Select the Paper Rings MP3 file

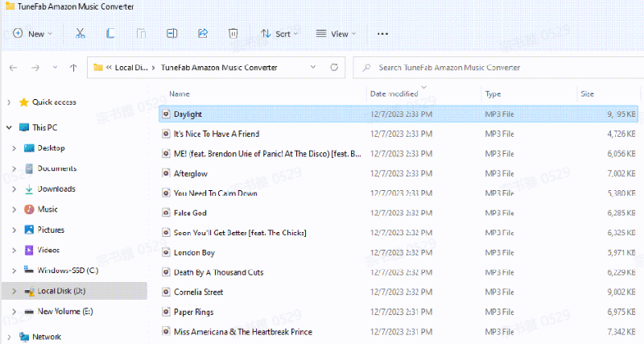[398, 312]
